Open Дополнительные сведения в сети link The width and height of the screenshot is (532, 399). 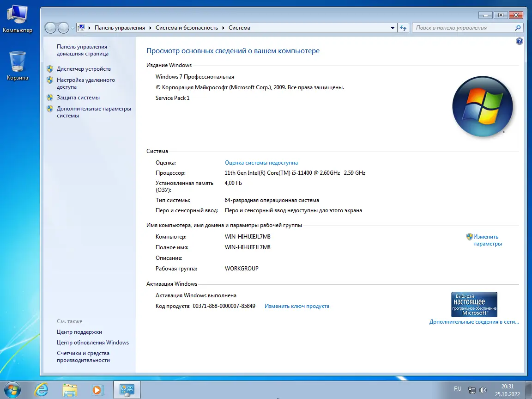(x=474, y=322)
